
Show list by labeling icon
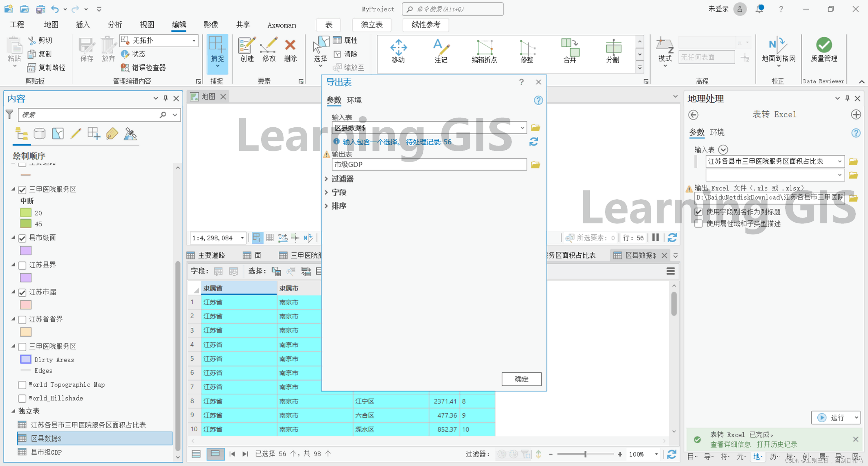point(112,134)
